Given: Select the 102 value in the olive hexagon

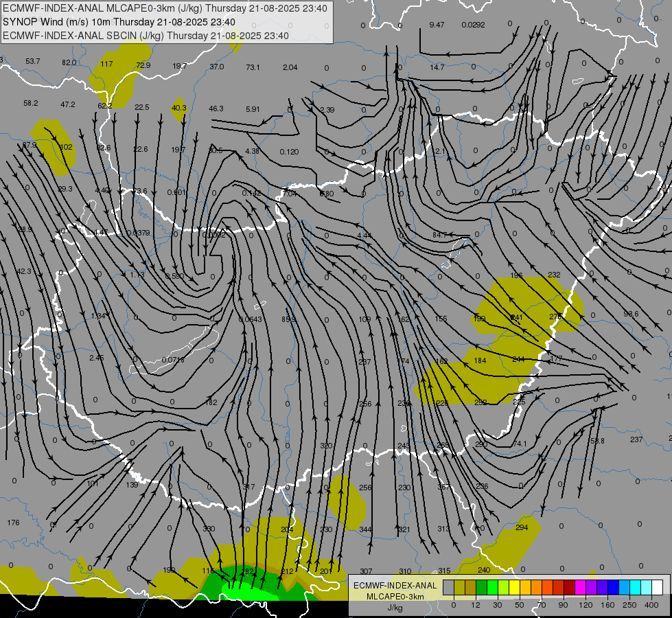Looking at the screenshot, I should click(66, 147).
